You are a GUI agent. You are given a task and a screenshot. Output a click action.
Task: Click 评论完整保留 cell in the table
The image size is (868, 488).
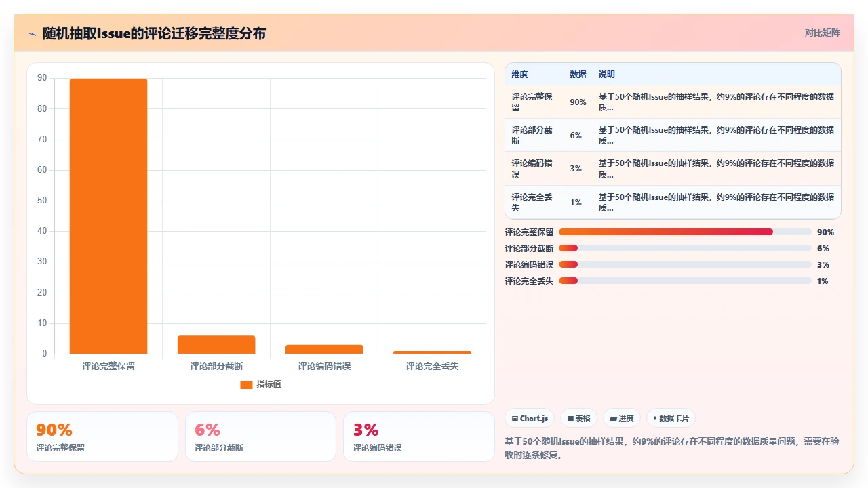coord(532,102)
